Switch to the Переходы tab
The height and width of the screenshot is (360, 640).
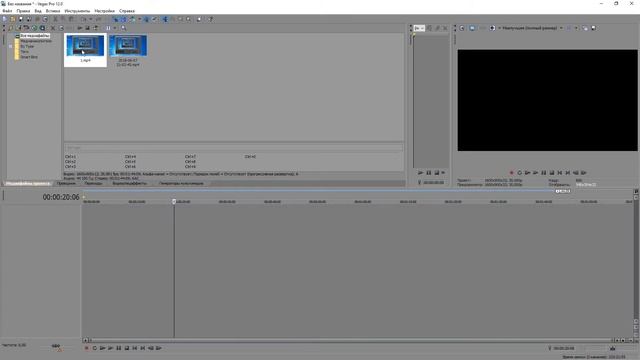[93, 184]
